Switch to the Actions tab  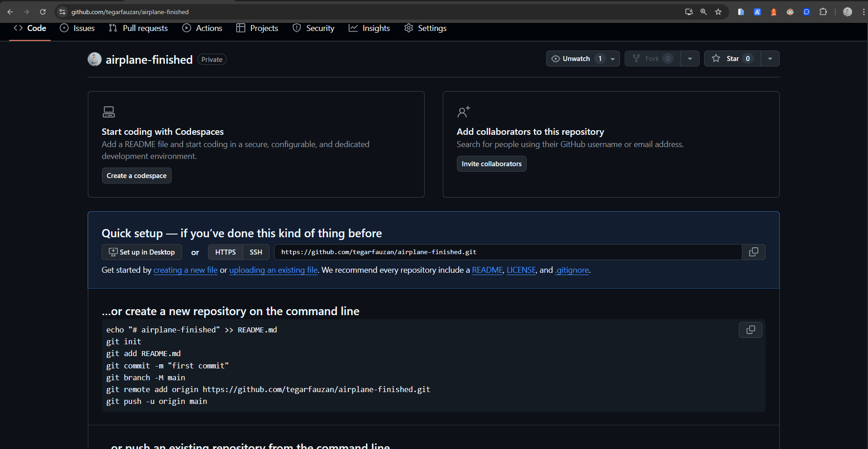pyautogui.click(x=202, y=28)
